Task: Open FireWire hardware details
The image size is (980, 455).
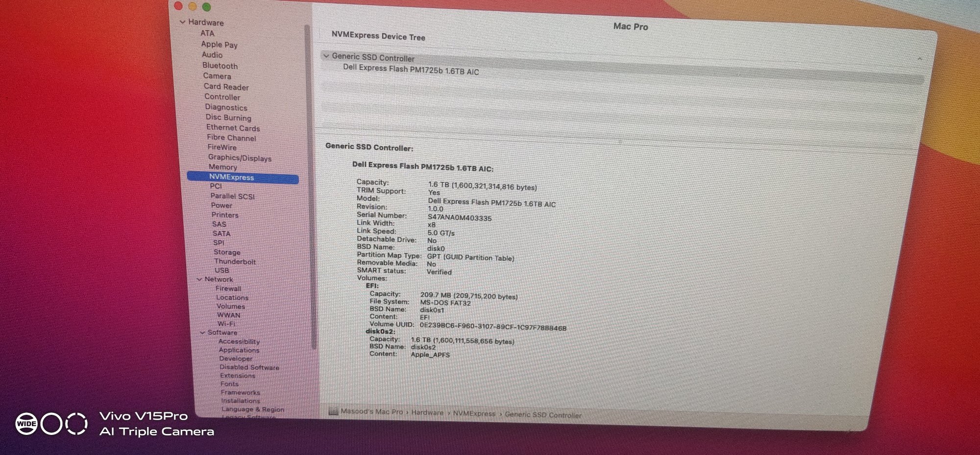Action: pyautogui.click(x=222, y=147)
